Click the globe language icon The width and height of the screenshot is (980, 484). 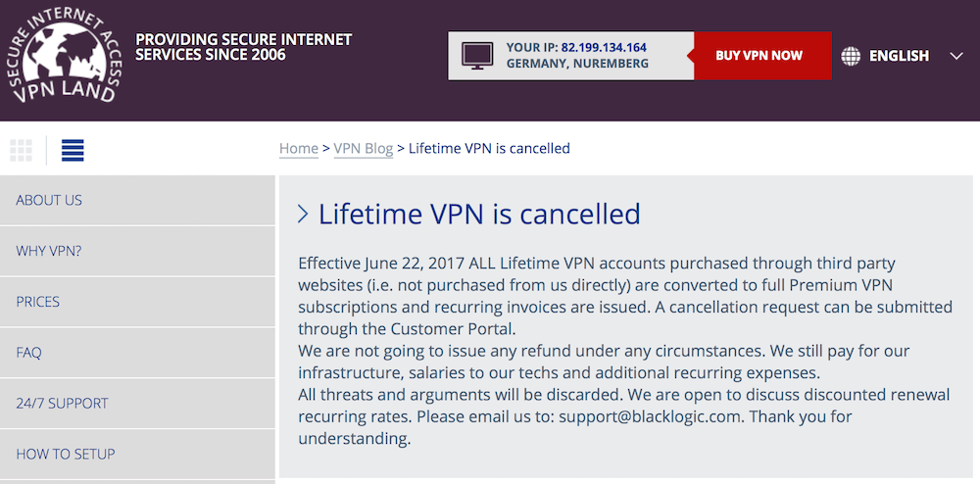coord(852,56)
